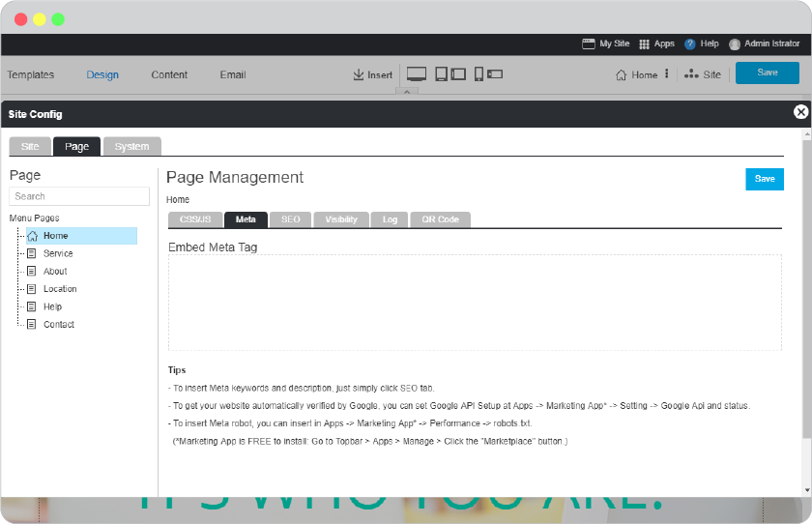812x524 pixels.
Task: Open the Templates menu
Action: (31, 75)
